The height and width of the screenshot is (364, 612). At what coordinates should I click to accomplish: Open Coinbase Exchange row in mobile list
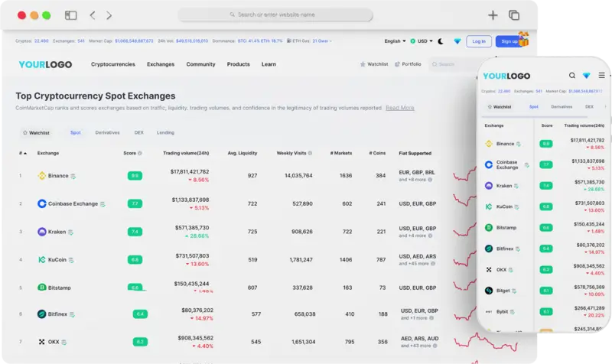tap(545, 164)
